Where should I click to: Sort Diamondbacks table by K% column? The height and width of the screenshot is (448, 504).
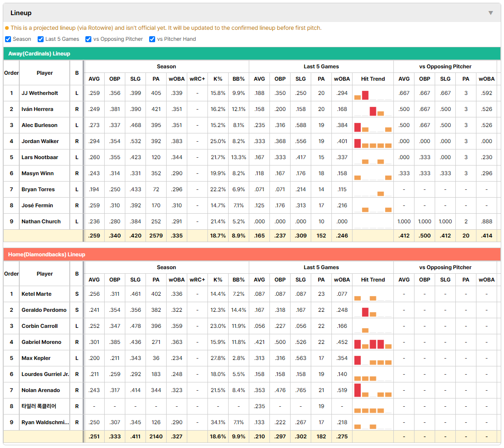(x=218, y=280)
